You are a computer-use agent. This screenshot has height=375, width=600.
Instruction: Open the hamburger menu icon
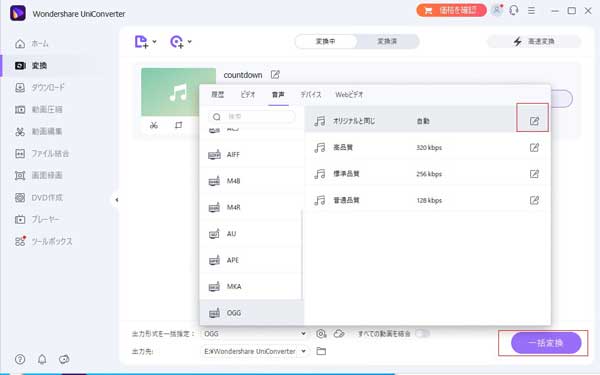[532, 11]
